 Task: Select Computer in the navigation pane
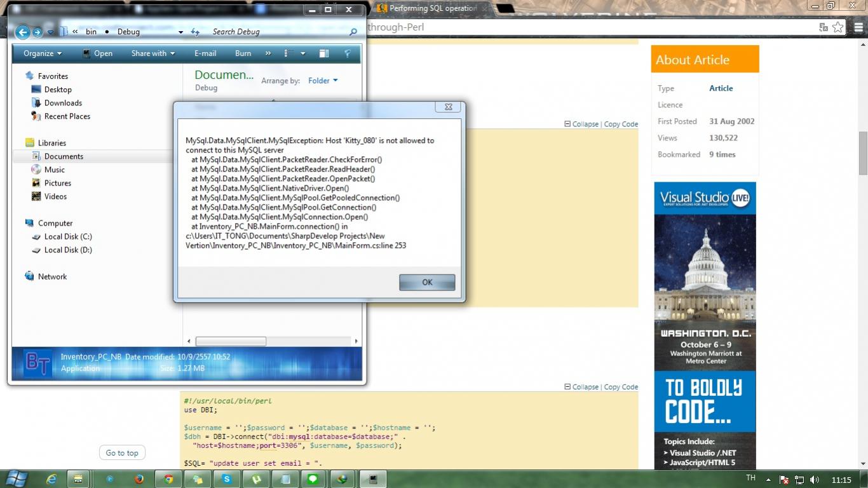coord(55,223)
